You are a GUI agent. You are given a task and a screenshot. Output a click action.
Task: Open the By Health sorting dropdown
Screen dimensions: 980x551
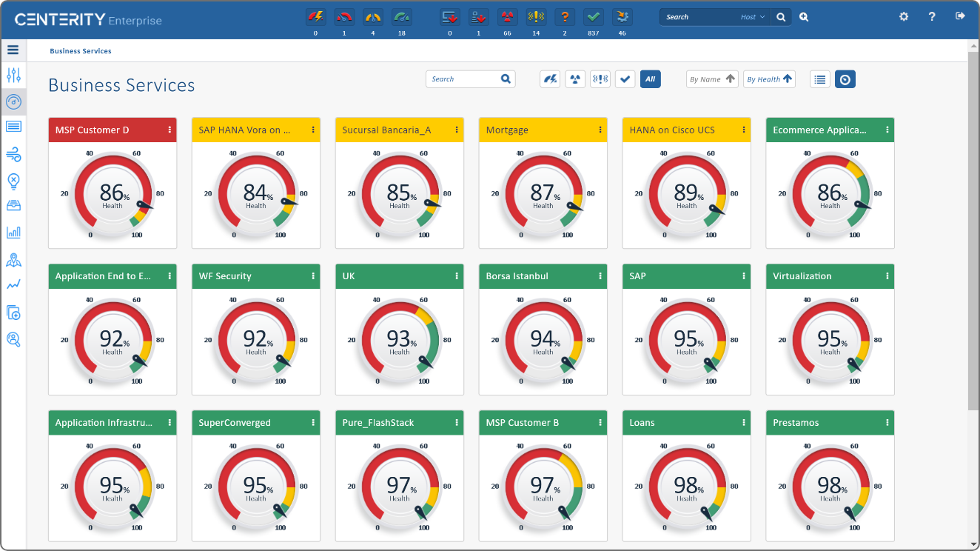769,79
